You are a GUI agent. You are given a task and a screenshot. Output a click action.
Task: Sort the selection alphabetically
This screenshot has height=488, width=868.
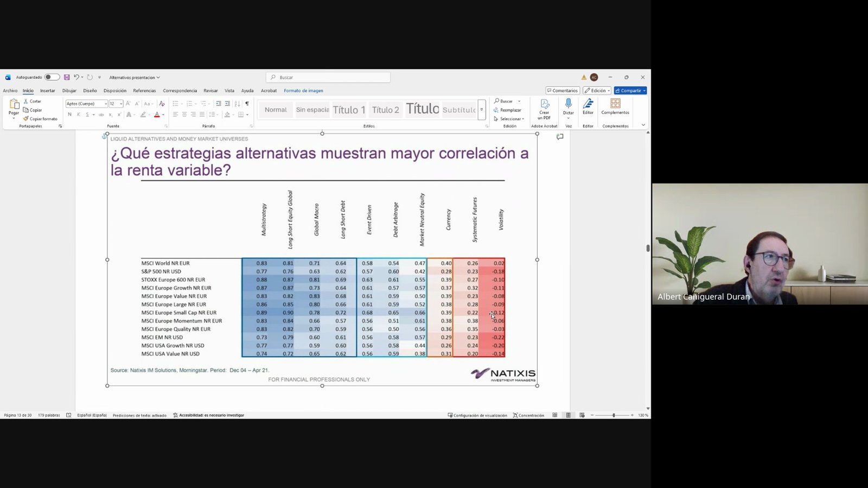(237, 104)
